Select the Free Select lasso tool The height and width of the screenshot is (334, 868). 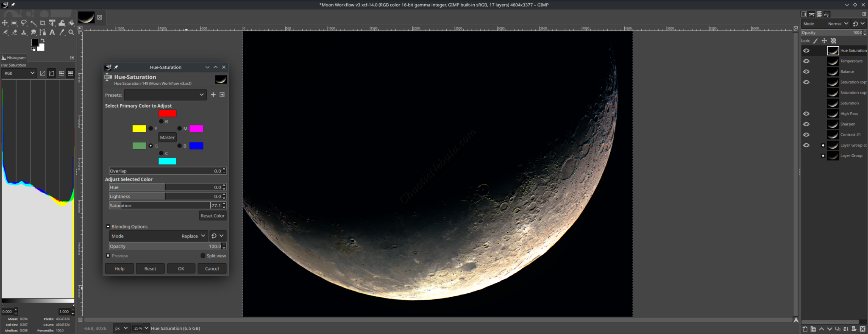point(24,23)
